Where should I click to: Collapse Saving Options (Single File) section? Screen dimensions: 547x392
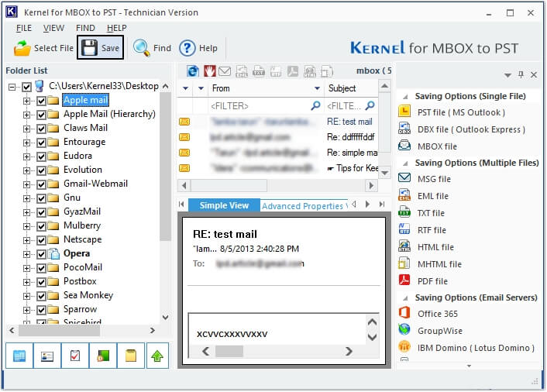pos(405,97)
